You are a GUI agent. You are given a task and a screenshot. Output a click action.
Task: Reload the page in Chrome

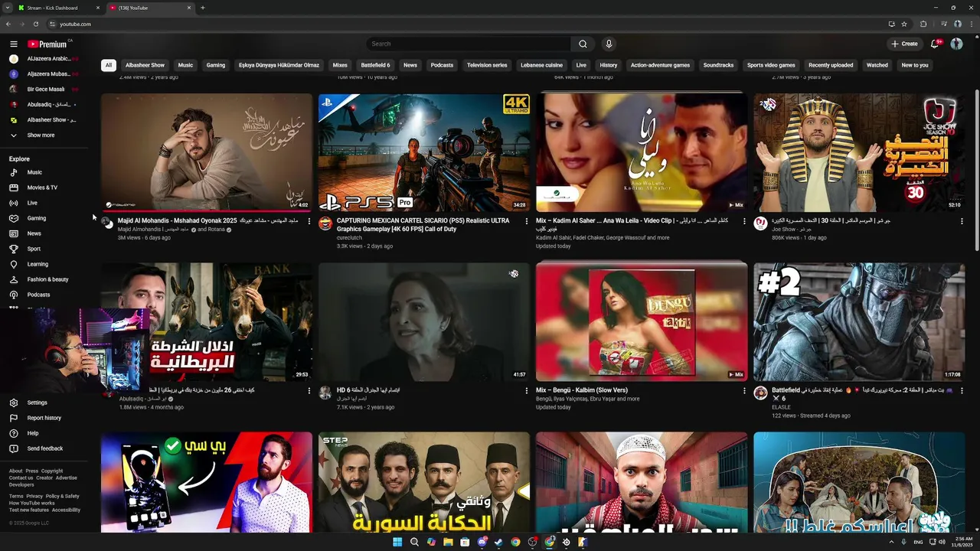[x=35, y=24]
